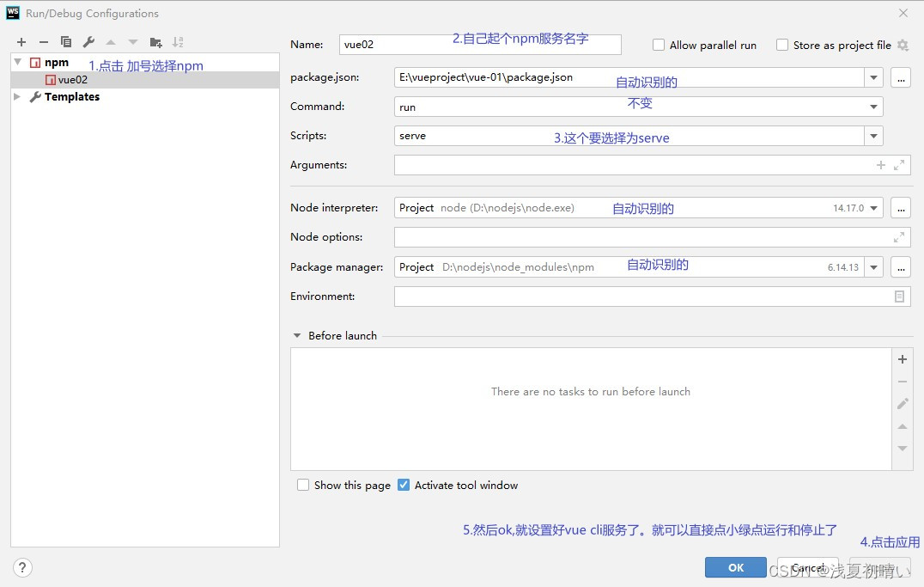The width and height of the screenshot is (924, 587).
Task: Create new folder icon in toolbar
Action: [155, 42]
